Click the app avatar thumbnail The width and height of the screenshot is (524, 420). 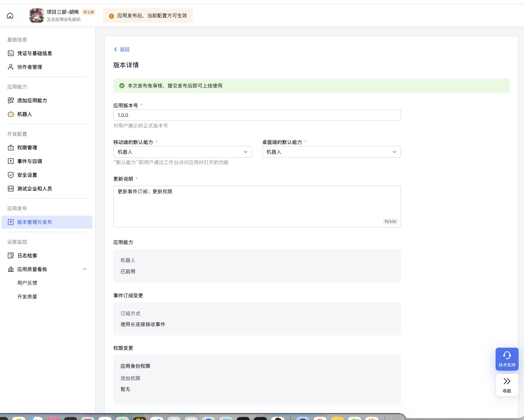click(x=36, y=15)
